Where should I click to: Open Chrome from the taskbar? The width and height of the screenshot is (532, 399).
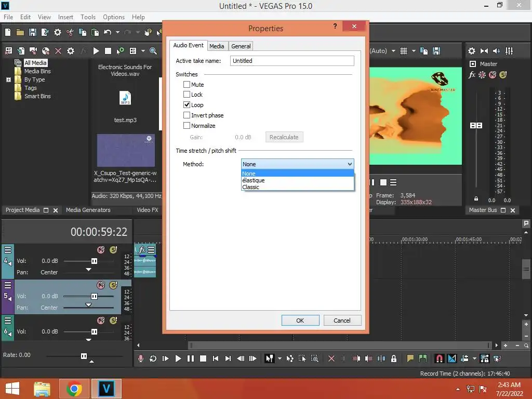(74, 389)
